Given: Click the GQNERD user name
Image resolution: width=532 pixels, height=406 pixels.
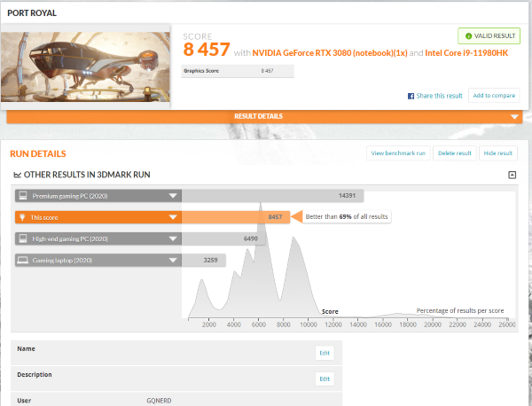Looking at the screenshot, I should 159,401.
